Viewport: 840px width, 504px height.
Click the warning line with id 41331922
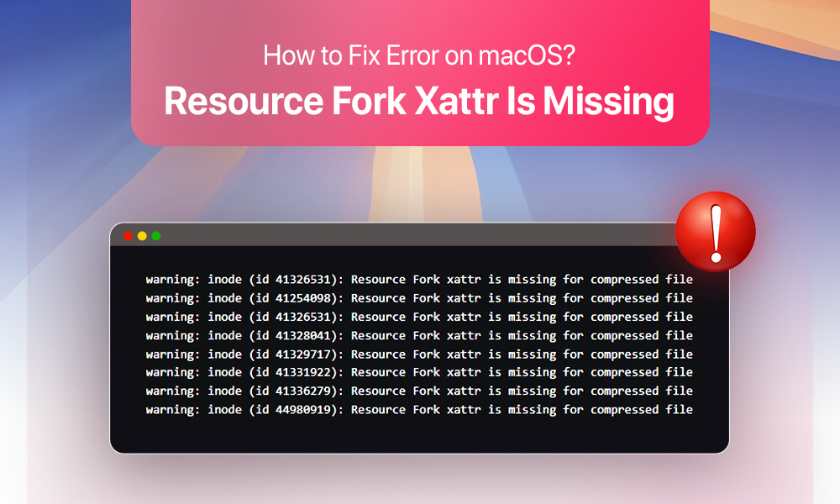pos(419,372)
